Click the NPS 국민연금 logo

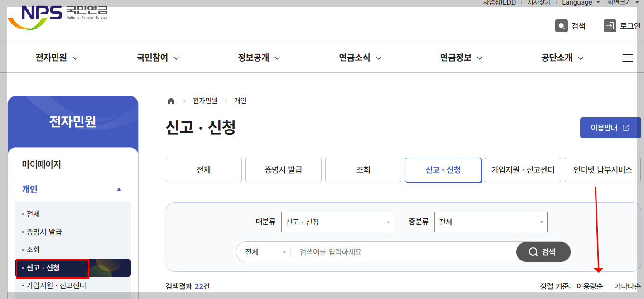pos(58,17)
